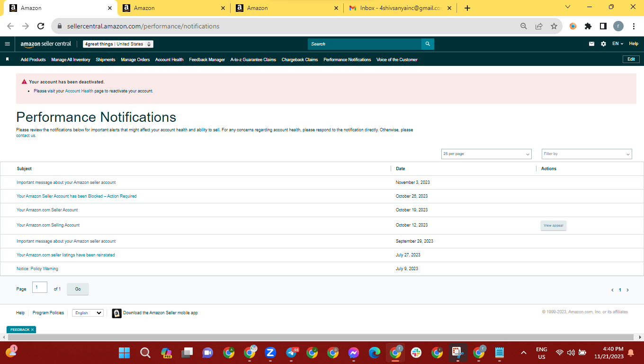Open the Chrome three-dot menu
This screenshot has height=364, width=644.
coord(634,27)
